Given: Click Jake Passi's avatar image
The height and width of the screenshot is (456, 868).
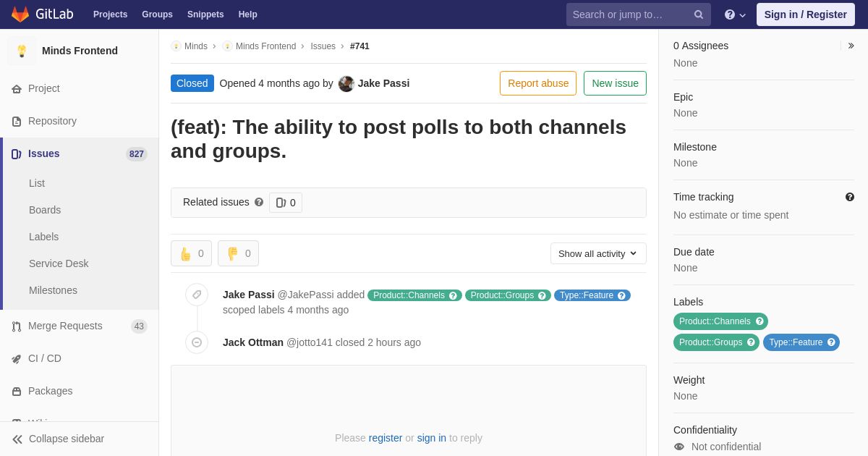Looking at the screenshot, I should coord(346,84).
